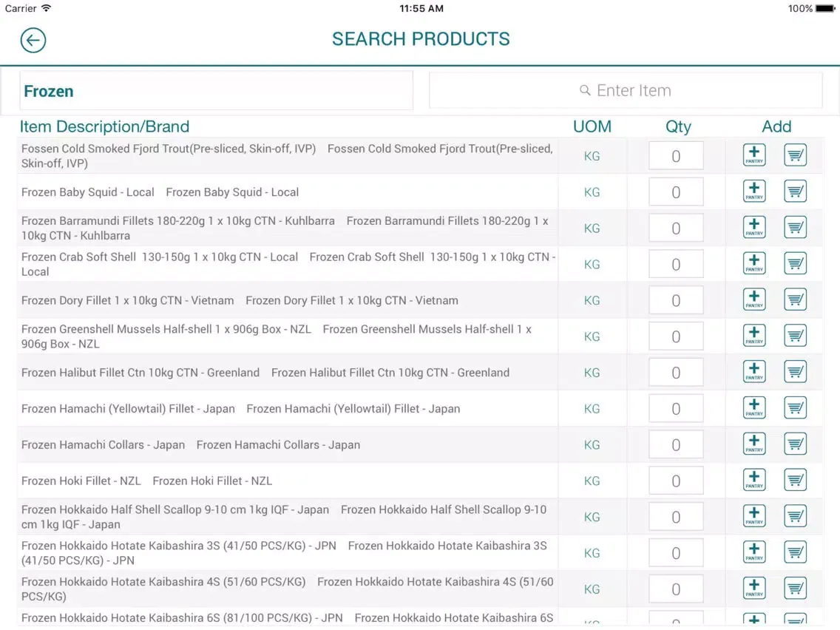Click the UOM column header
Image resolution: width=840 pixels, height=630 pixels.
click(x=592, y=126)
